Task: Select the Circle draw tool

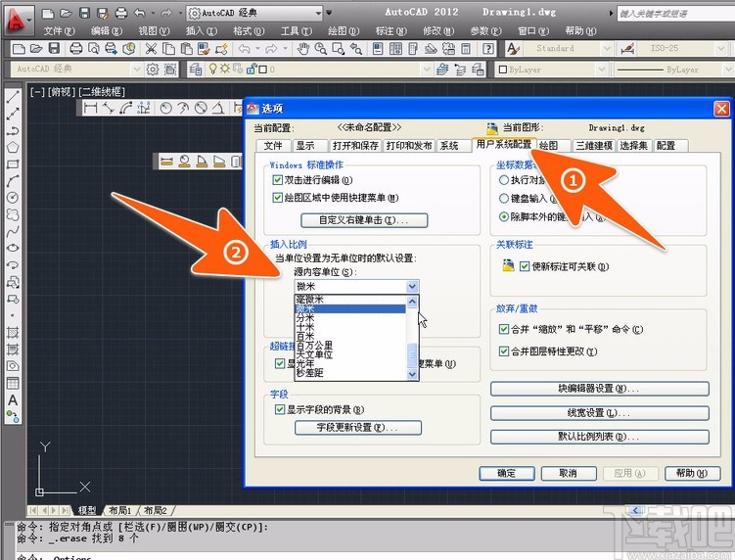Action: point(13,197)
